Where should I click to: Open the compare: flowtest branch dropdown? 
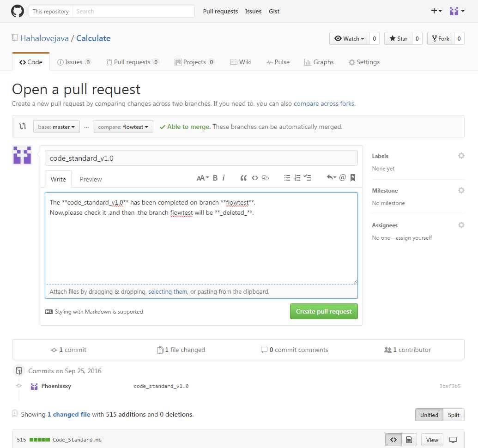click(x=123, y=127)
